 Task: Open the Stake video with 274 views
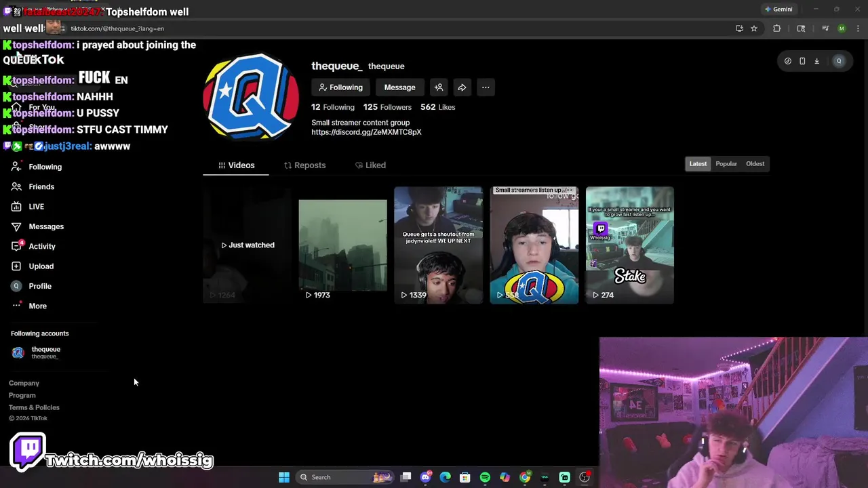pyautogui.click(x=630, y=245)
